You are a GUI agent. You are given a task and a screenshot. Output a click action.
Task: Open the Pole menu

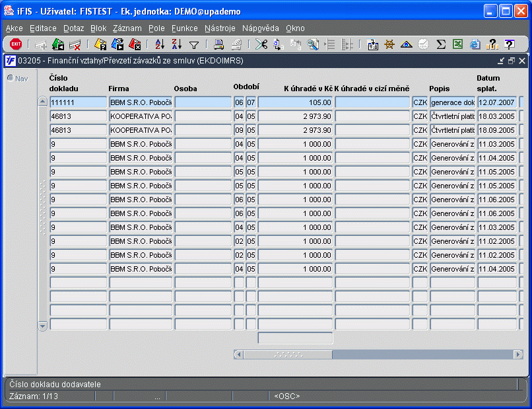point(156,28)
